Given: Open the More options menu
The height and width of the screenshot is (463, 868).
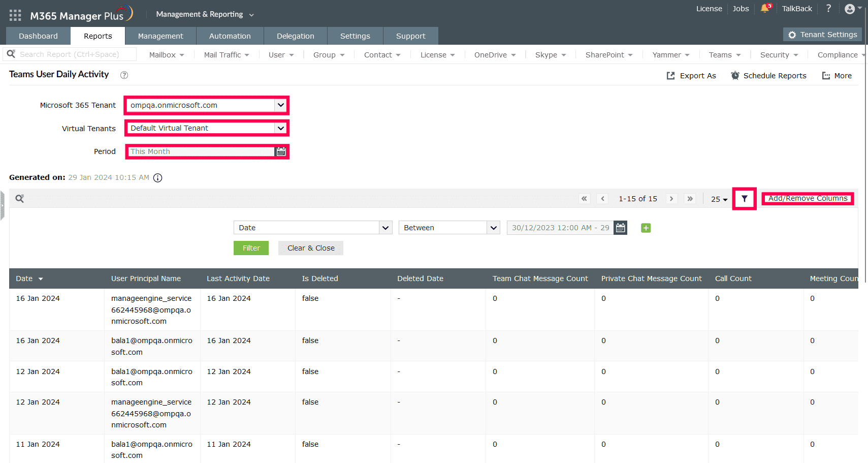Looking at the screenshot, I should [837, 76].
